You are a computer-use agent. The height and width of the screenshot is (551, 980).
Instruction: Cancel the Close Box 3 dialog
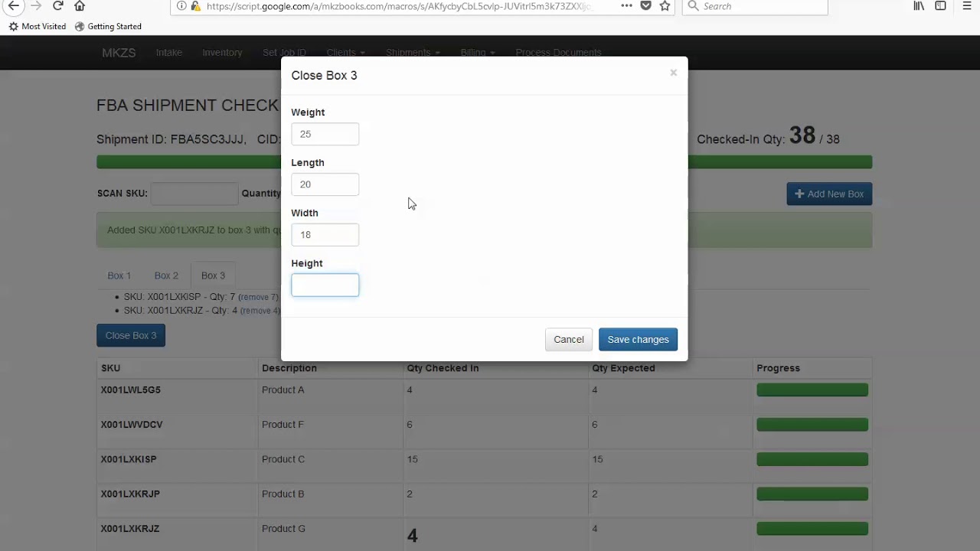click(x=569, y=340)
